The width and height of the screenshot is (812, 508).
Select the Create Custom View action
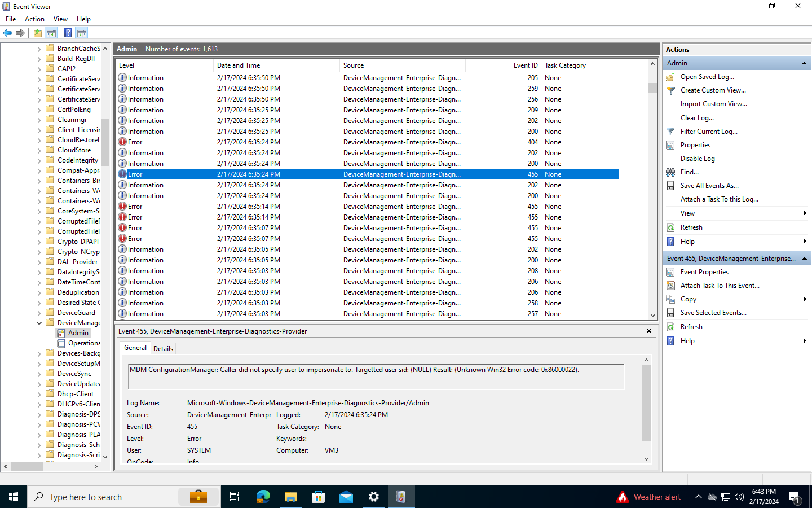(x=713, y=90)
